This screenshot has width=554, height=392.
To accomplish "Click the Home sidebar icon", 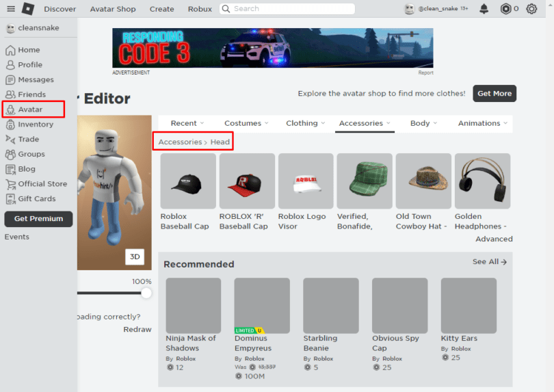I will click(10, 50).
